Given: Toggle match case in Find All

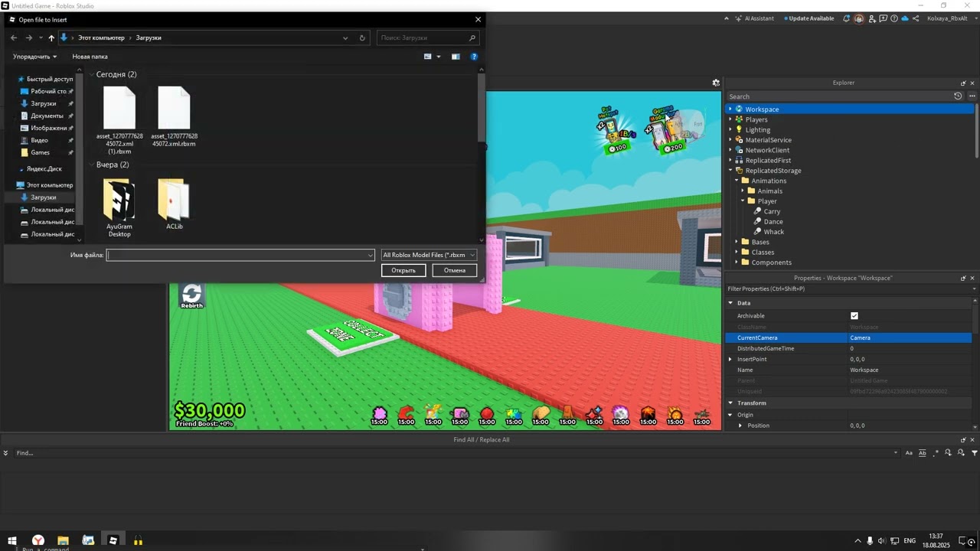Looking at the screenshot, I should (x=910, y=453).
